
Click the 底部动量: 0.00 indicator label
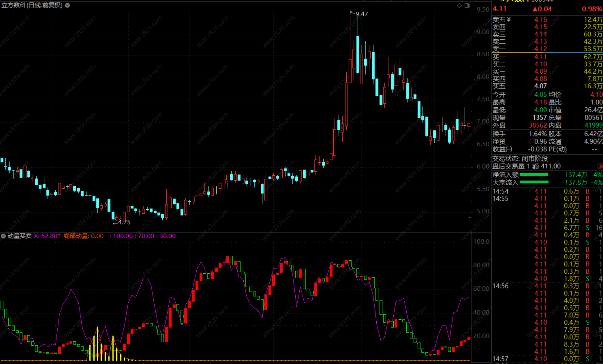tap(83, 236)
